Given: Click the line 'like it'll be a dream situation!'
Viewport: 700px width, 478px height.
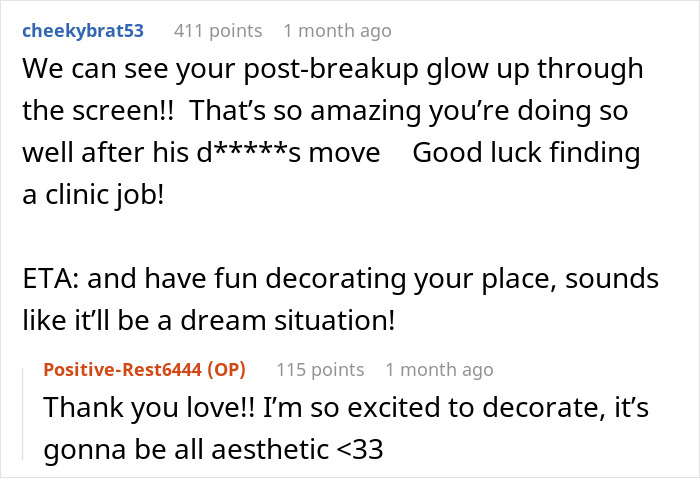Looking at the screenshot, I should 209,320.
